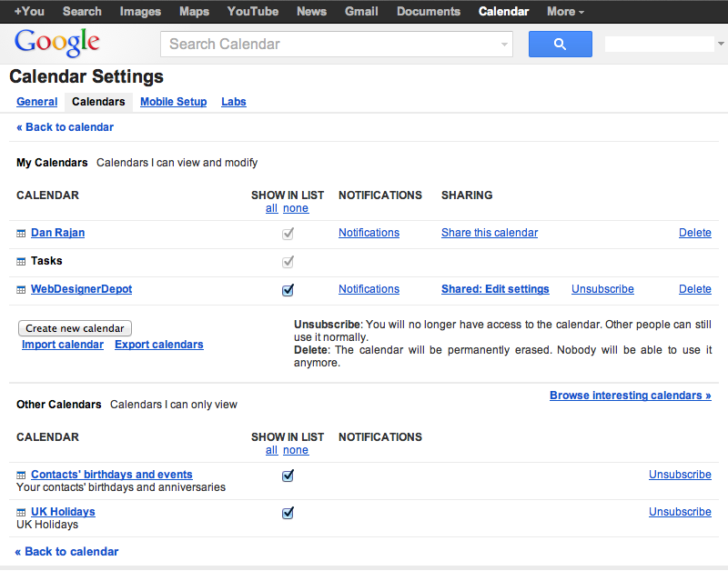Screen dimensions: 728x571
Task: Expand the More menu in top bar
Action: tap(565, 11)
